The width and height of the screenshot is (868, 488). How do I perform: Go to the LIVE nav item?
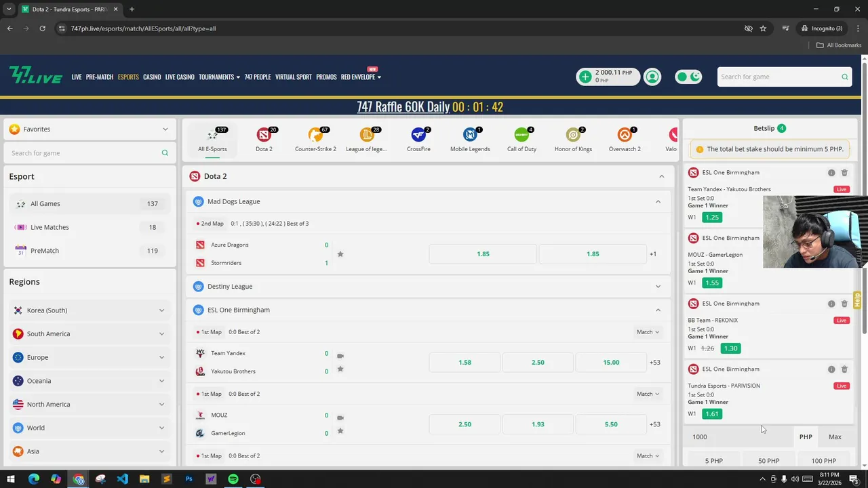(x=77, y=77)
